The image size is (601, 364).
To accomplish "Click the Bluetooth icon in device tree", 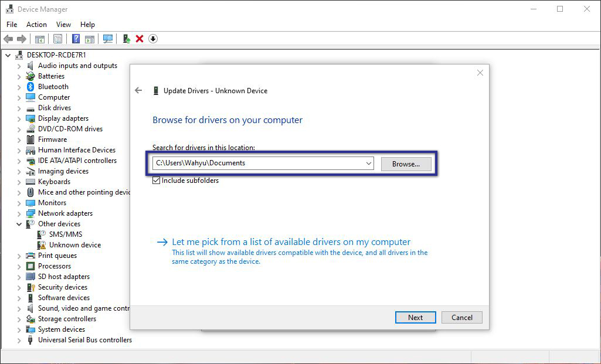I will (x=31, y=87).
